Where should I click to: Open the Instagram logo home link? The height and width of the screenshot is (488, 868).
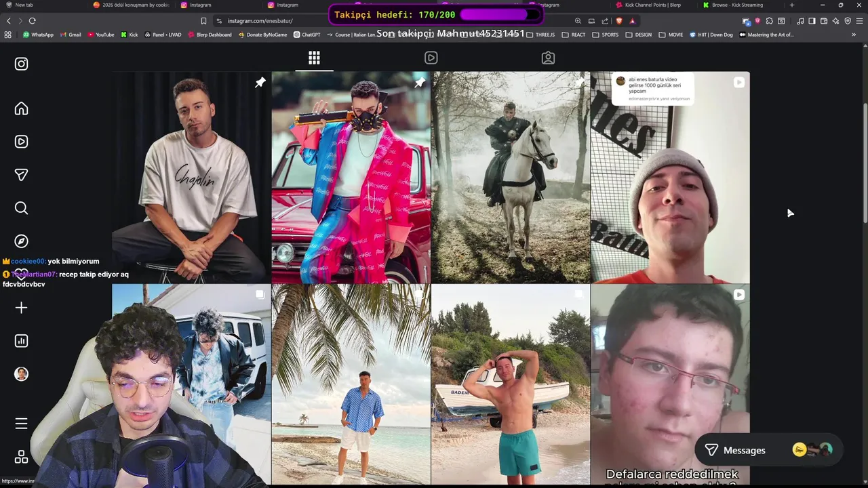[21, 64]
